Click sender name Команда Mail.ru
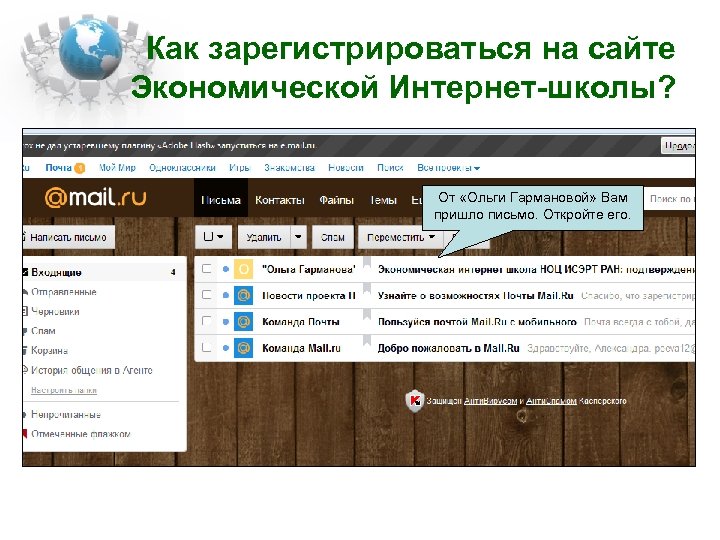 click(301, 348)
